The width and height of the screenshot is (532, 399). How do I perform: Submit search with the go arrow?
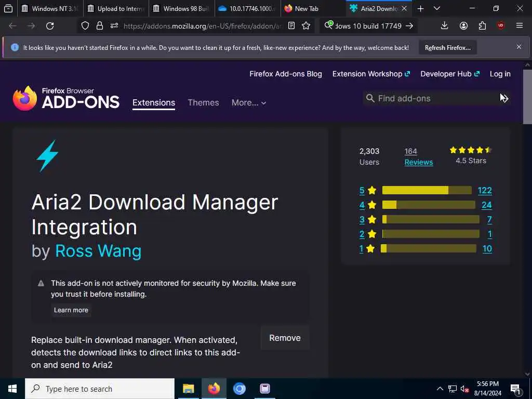coord(409,26)
